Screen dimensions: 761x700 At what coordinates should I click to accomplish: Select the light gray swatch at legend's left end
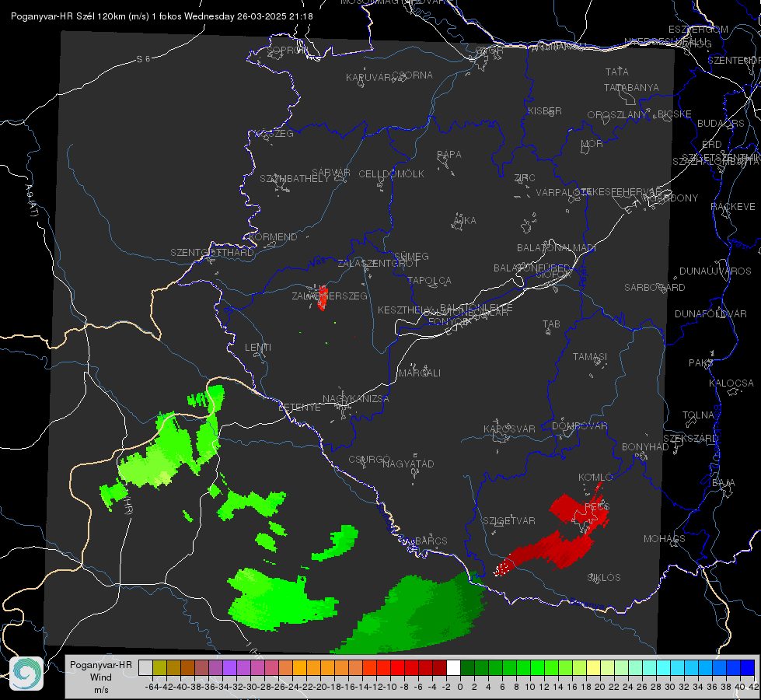145,668
